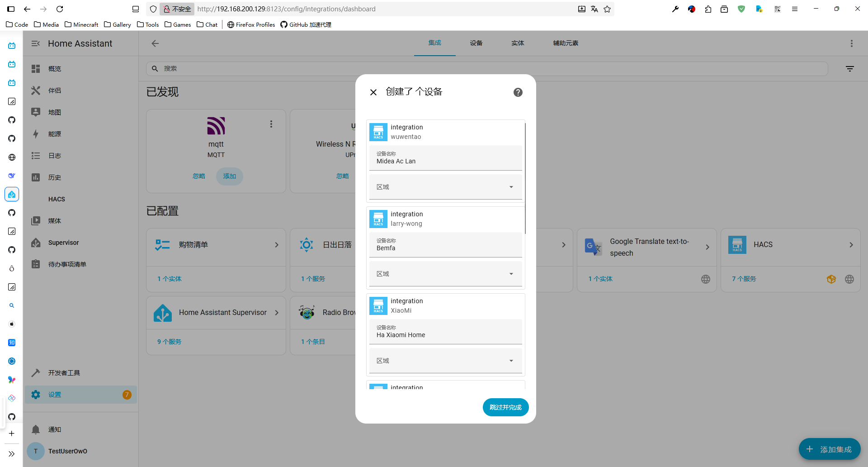
Task: Open the notifications bell in sidebar
Action: click(36, 429)
